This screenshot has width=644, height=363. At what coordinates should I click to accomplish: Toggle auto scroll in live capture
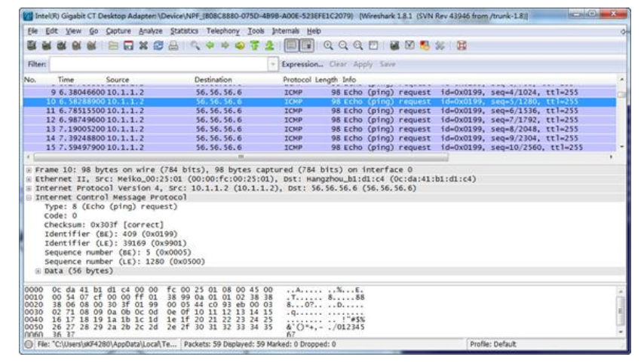point(307,45)
